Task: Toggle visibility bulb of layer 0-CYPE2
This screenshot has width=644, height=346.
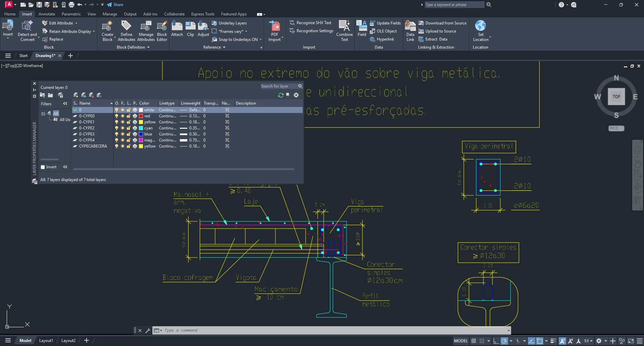Action: tap(116, 128)
